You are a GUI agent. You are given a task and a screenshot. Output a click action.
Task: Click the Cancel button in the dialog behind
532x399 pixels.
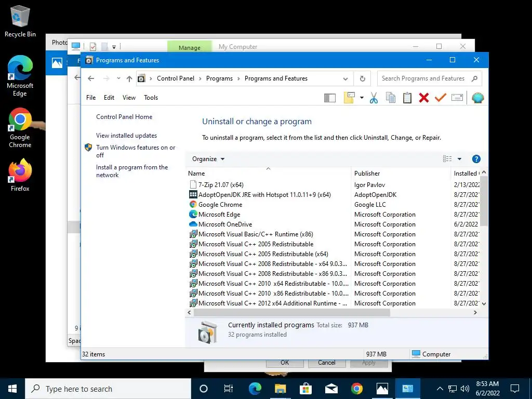tap(326, 363)
